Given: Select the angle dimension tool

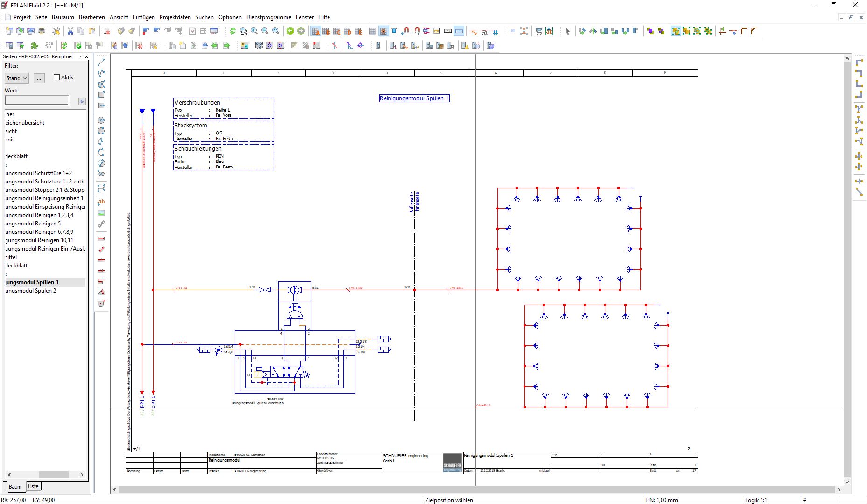Looking at the screenshot, I should [x=101, y=292].
